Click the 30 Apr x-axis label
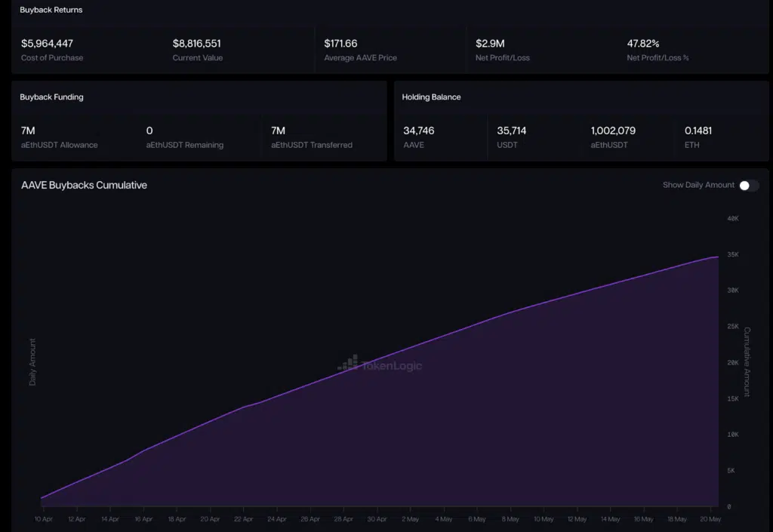773x532 pixels. [x=377, y=519]
